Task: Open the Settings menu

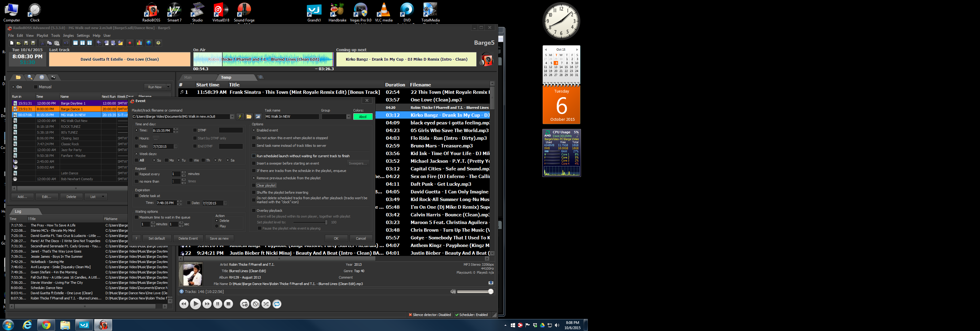Action: (x=83, y=36)
